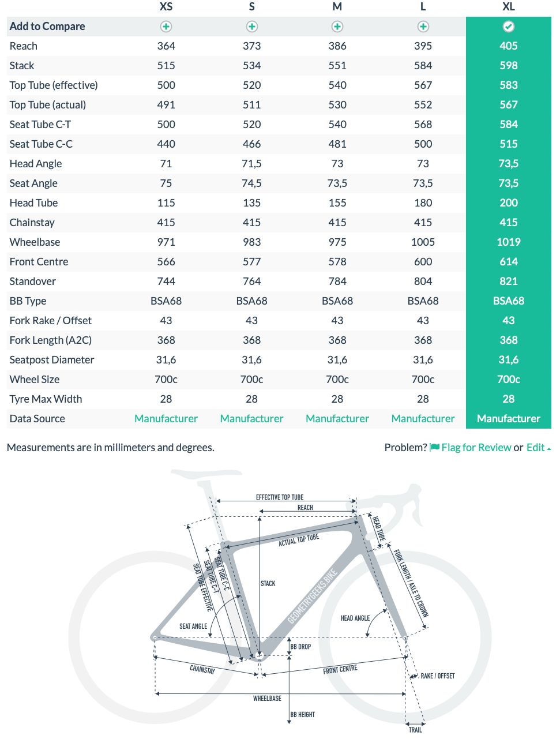Select the M size column header
Viewport: 560px width, 739px height.
pyautogui.click(x=337, y=7)
